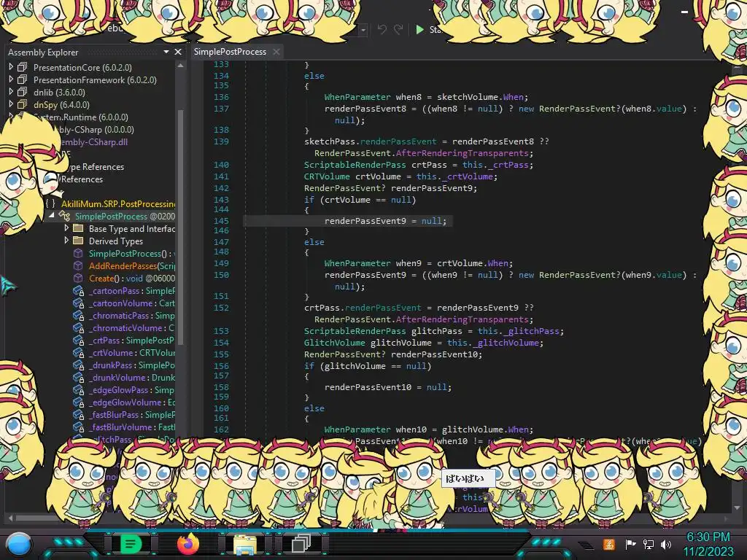Open the toolbar combo box dropdown arrow
The width and height of the screenshot is (747, 560).
click(363, 30)
